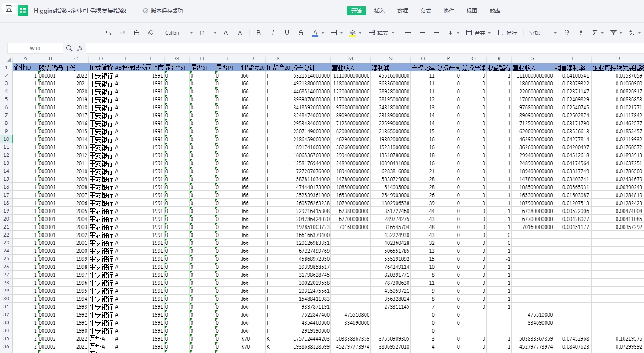
Task: Apply the yellow fill color bucket
Action: (x=353, y=33)
